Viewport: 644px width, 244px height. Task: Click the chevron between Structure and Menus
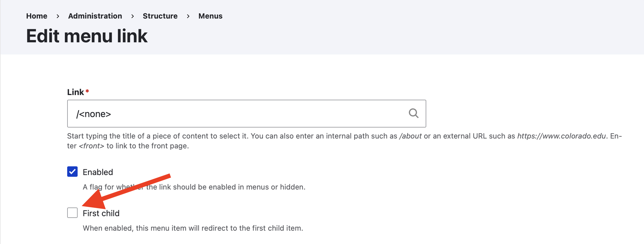[x=188, y=16]
